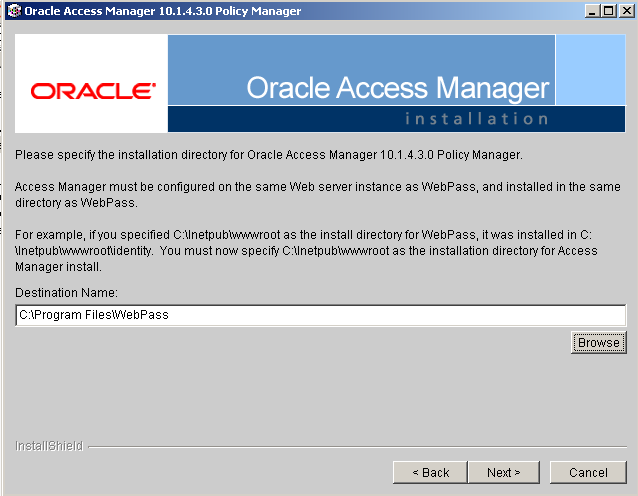Maximize the Policy Manager window

(x=609, y=11)
